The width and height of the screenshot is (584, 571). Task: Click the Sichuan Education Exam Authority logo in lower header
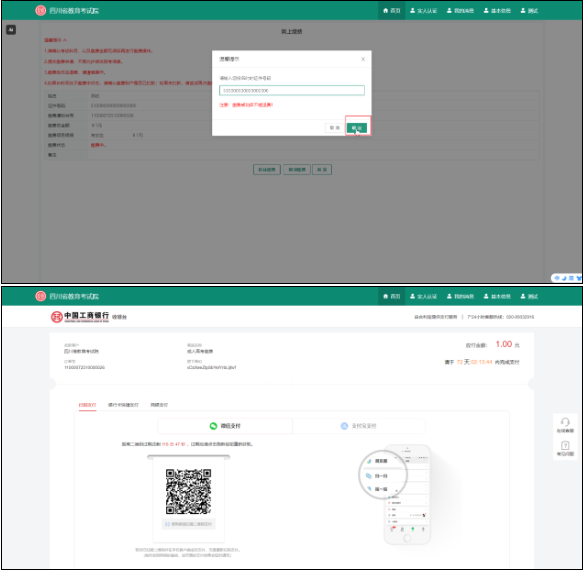[67, 296]
